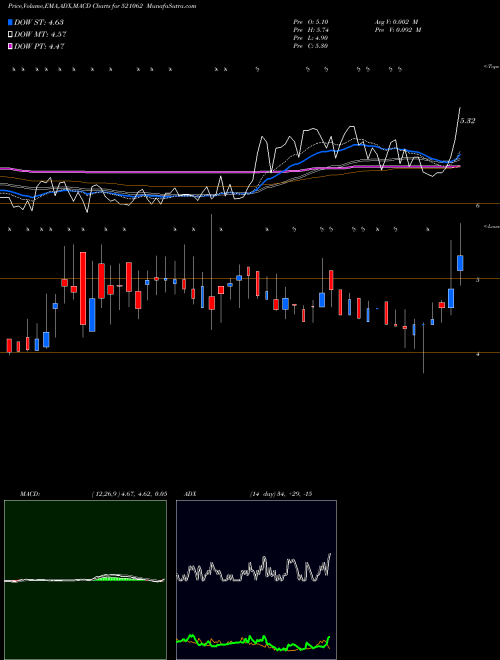Select the 'DOW PT: 4.47' legend label

[x=39, y=46]
